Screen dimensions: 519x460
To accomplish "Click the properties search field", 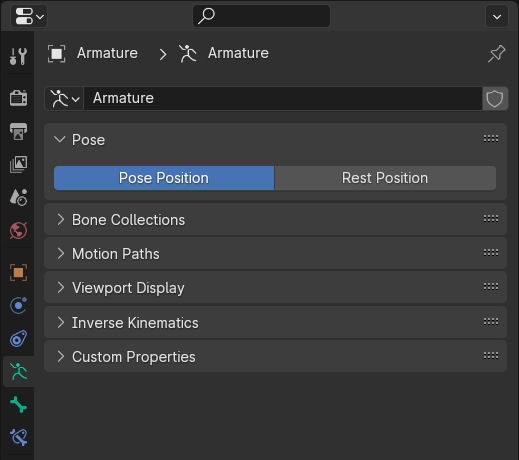I will pyautogui.click(x=261, y=16).
